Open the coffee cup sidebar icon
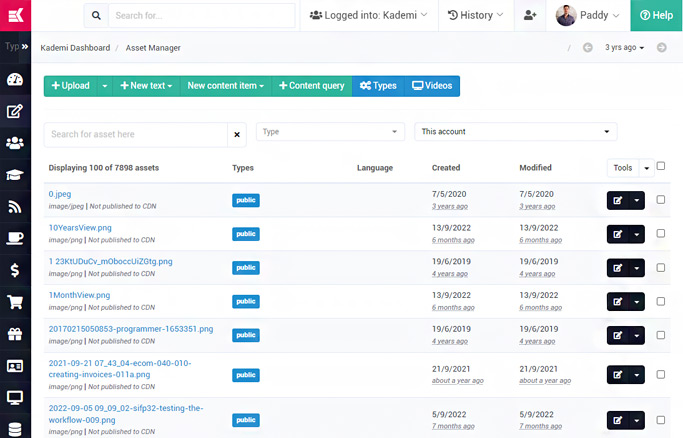 click(15, 239)
